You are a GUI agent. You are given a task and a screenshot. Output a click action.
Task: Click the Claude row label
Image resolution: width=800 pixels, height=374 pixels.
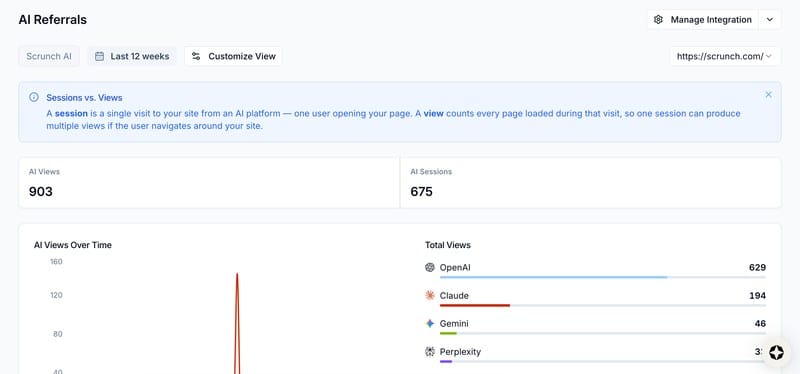point(454,295)
